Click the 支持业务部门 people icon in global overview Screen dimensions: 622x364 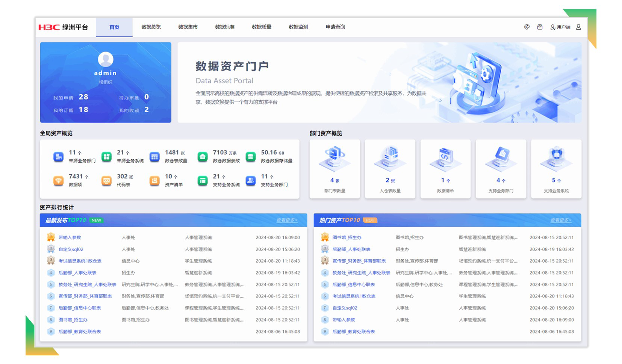251,181
